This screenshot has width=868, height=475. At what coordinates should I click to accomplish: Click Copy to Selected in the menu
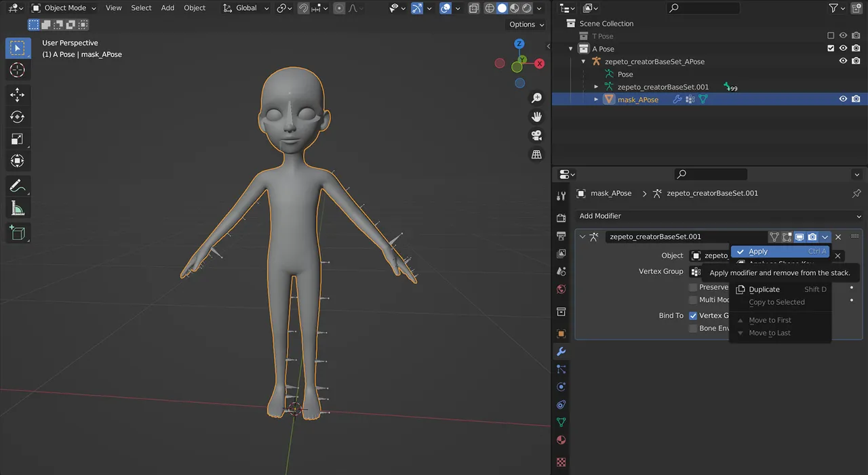776,302
